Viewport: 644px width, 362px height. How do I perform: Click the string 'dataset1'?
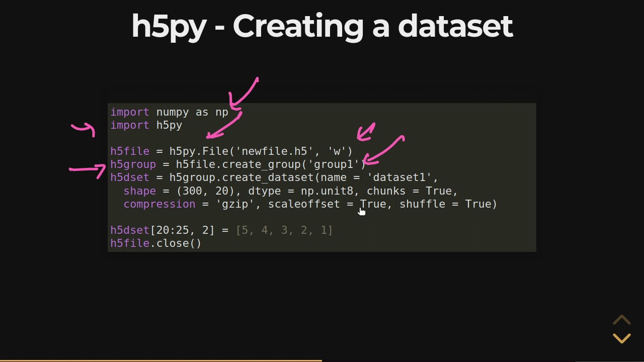tap(399, 177)
